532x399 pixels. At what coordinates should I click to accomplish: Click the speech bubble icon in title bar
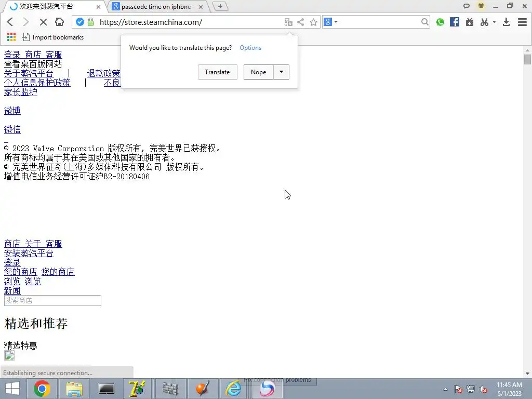467,6
